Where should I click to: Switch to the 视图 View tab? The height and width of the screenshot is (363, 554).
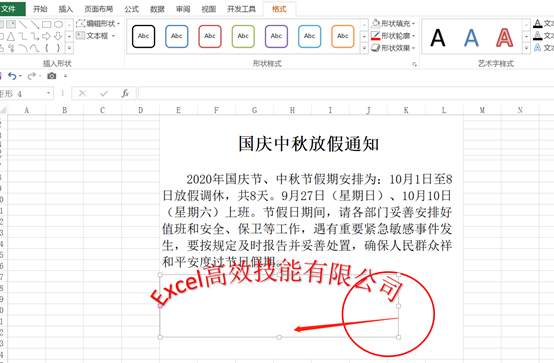tap(208, 9)
